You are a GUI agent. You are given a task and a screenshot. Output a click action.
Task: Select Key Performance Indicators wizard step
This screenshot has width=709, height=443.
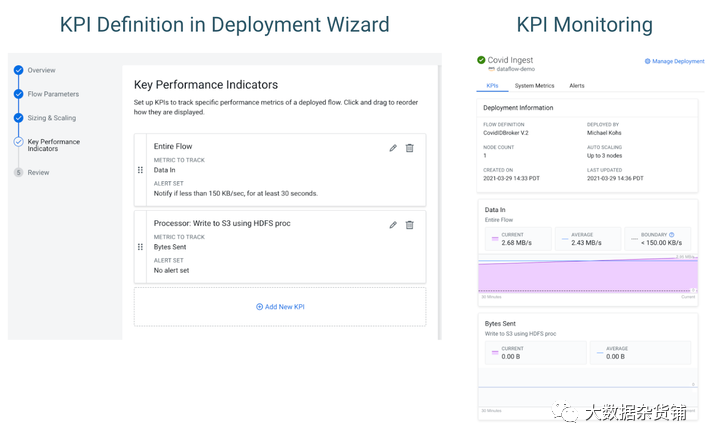[x=53, y=145]
